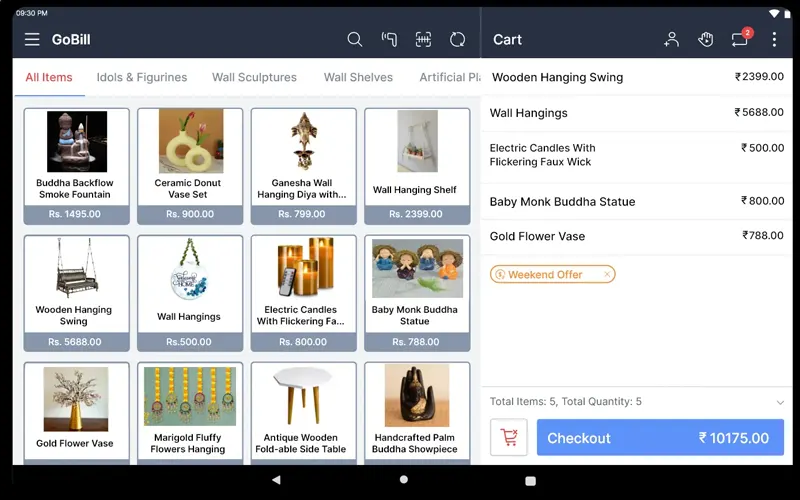800x500 pixels.
Task: Open Wooden Hanging Swing cart line
Action: click(637, 77)
